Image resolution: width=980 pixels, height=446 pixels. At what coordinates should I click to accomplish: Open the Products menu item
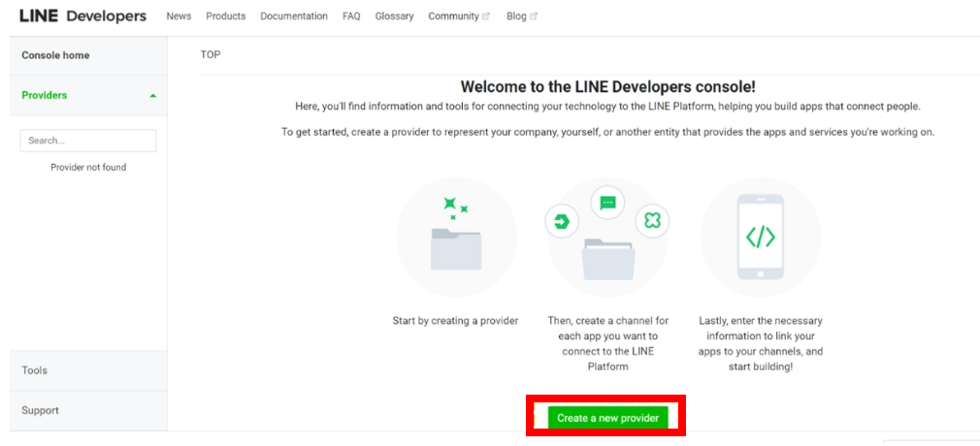[226, 16]
